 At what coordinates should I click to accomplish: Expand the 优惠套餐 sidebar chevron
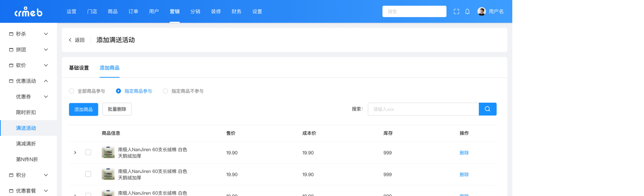click(46, 191)
